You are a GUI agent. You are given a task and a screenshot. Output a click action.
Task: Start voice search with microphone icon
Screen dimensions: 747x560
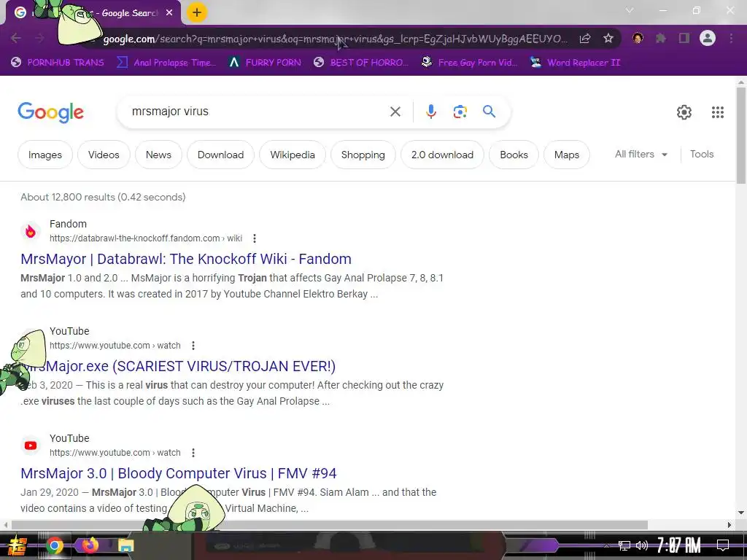coord(430,112)
